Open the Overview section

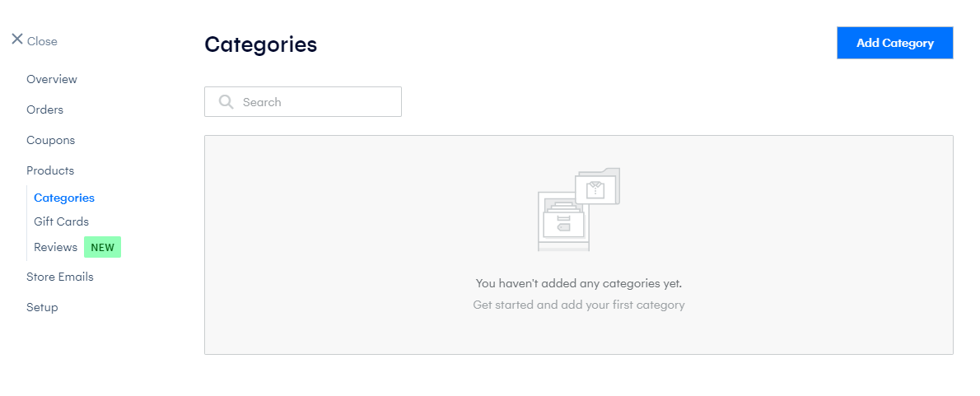pyautogui.click(x=52, y=79)
